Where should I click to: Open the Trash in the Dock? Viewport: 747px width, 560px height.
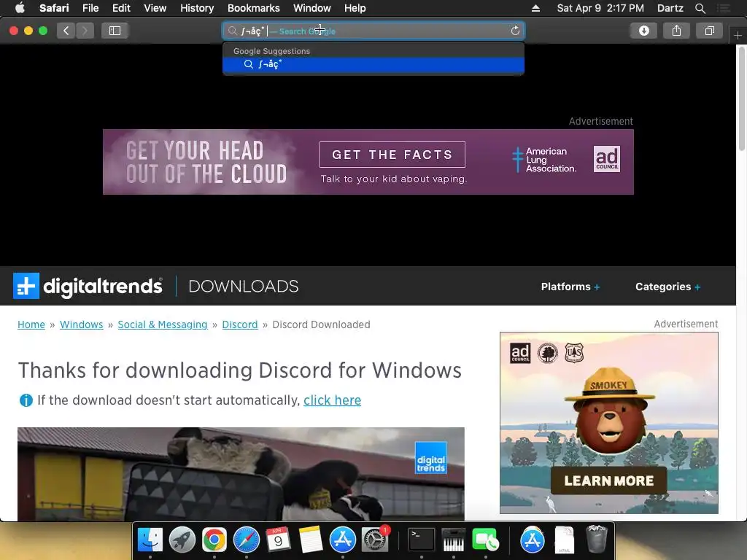point(597,539)
